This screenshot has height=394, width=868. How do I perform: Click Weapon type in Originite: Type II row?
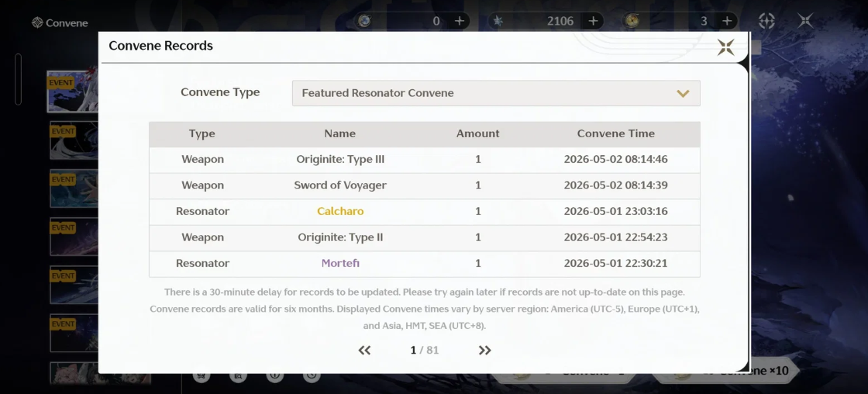[x=202, y=237]
